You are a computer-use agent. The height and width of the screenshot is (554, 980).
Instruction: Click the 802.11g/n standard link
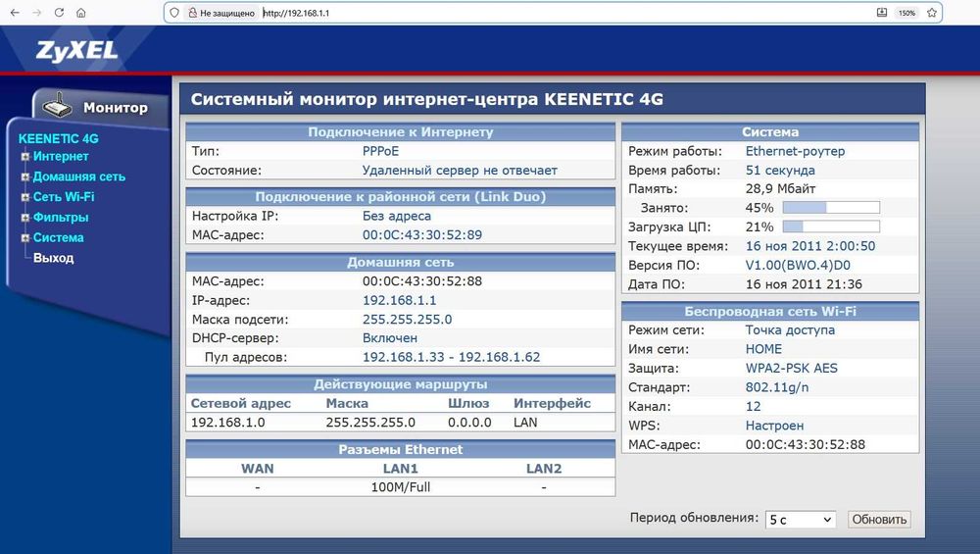pos(777,387)
